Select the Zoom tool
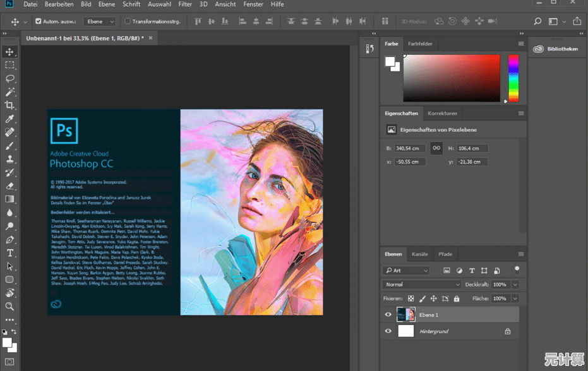 coord(9,306)
